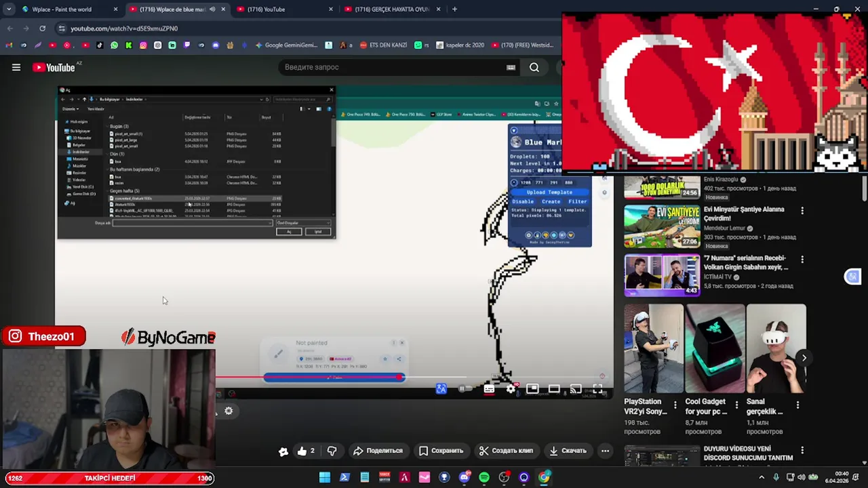Open the YouTube hamburger guide menu
This screenshot has height=488, width=868.
(16, 67)
